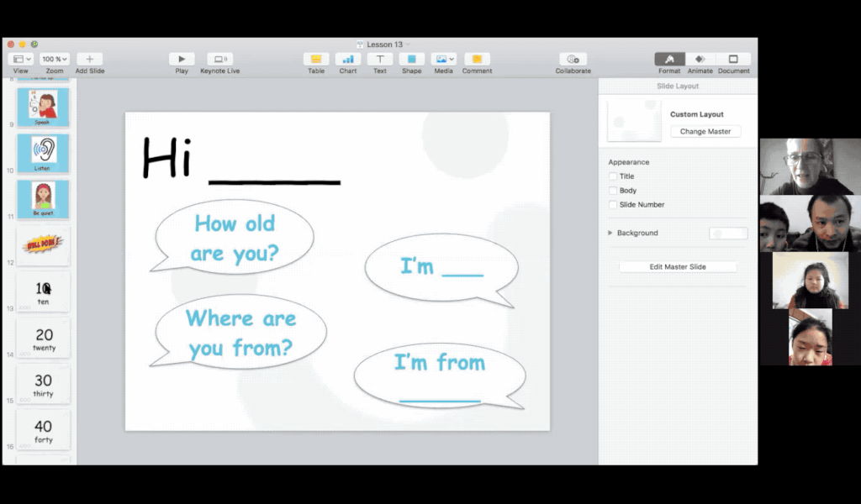Insert a comment with the Comment icon
The height and width of the screenshot is (504, 861).
[477, 59]
